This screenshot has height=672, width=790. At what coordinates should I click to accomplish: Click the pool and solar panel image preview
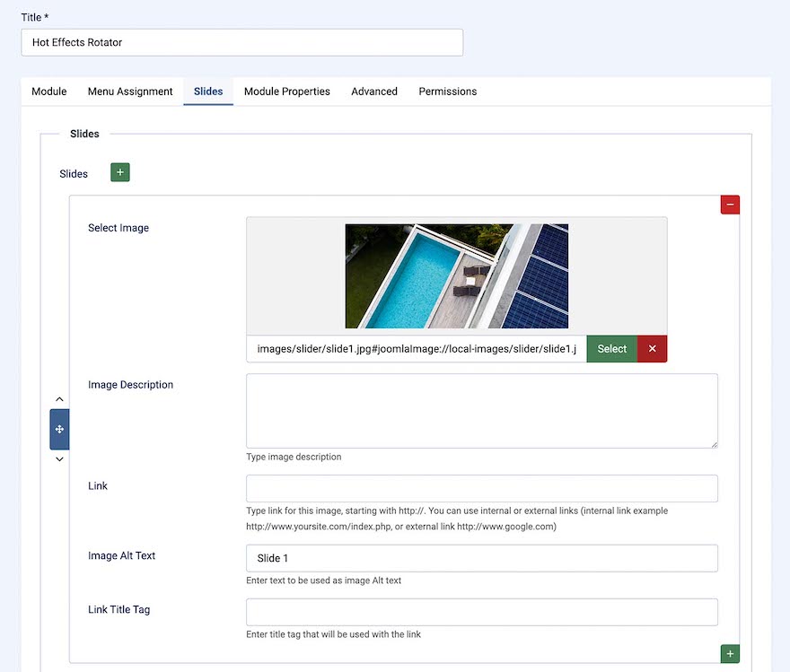point(456,276)
